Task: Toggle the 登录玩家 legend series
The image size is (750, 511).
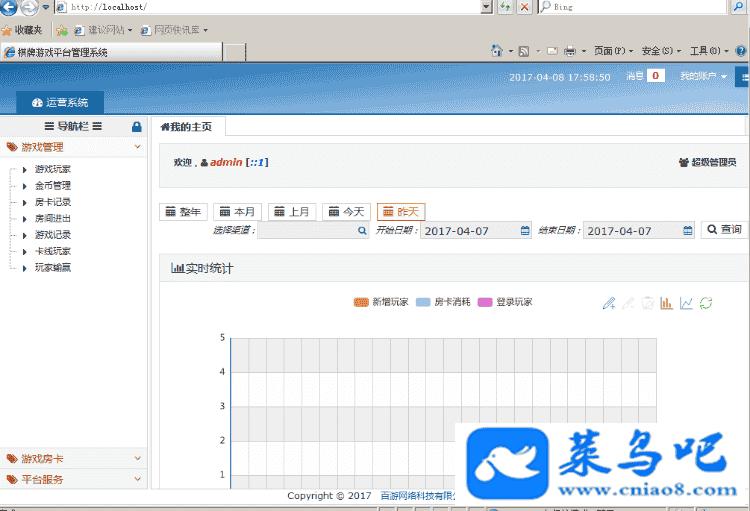Action: (505, 302)
